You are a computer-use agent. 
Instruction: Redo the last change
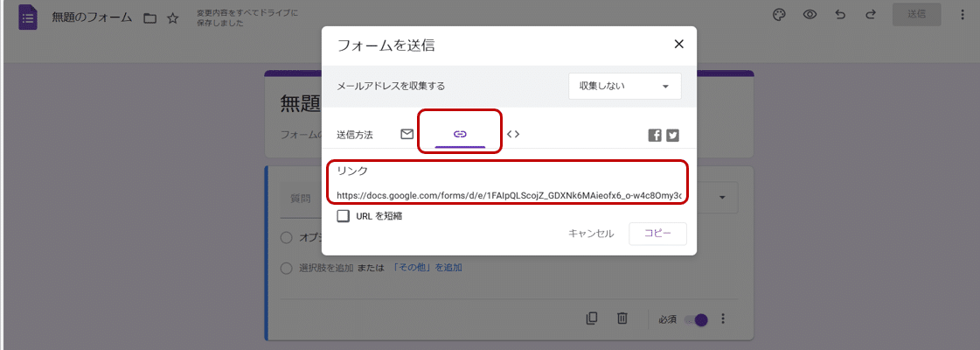point(870,15)
